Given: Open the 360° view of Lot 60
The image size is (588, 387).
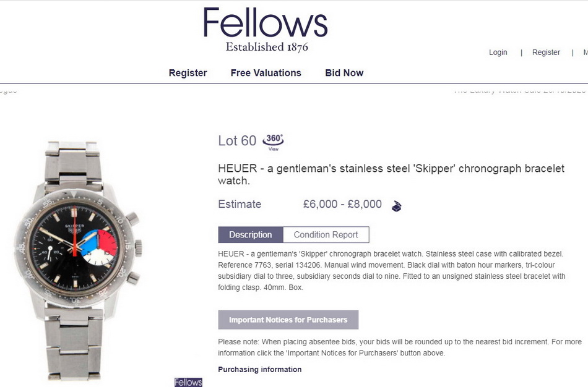Looking at the screenshot, I should click(x=273, y=141).
